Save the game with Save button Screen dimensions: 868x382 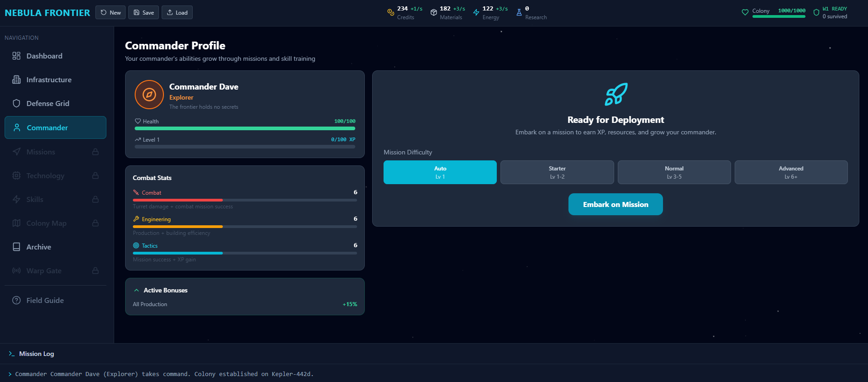click(x=143, y=12)
